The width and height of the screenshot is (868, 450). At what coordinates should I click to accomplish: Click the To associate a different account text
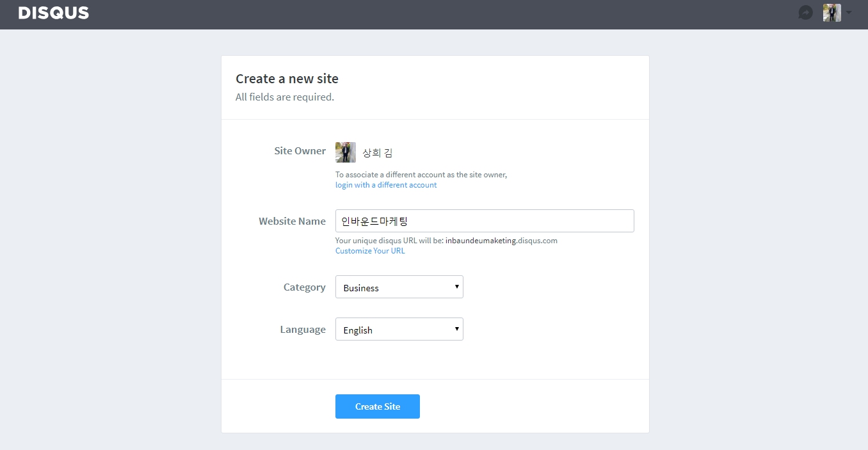tap(421, 175)
